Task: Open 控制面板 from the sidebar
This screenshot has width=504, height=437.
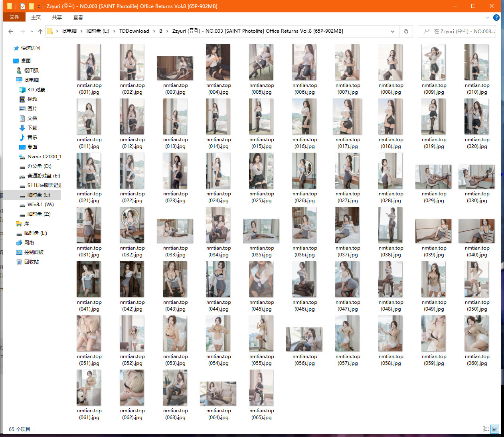Action: coord(34,252)
